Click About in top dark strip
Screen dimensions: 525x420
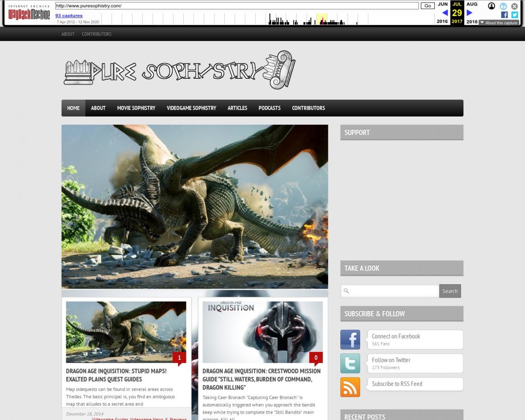tap(68, 34)
